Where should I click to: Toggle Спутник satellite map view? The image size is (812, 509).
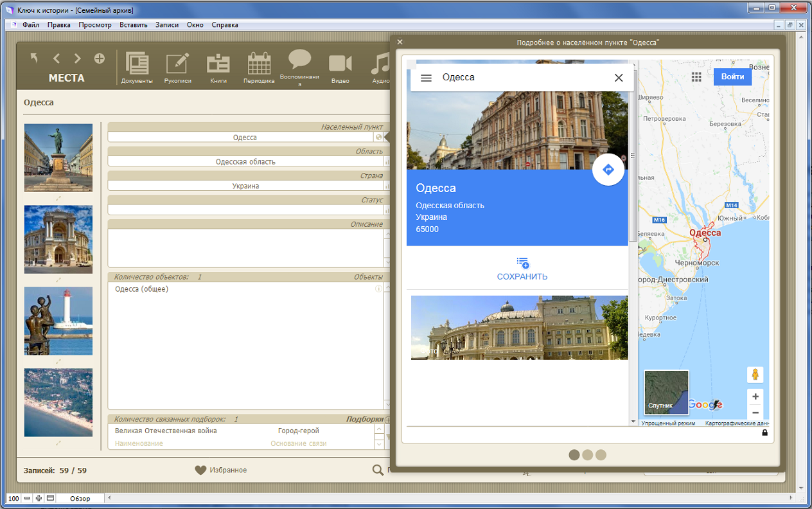pyautogui.click(x=666, y=392)
